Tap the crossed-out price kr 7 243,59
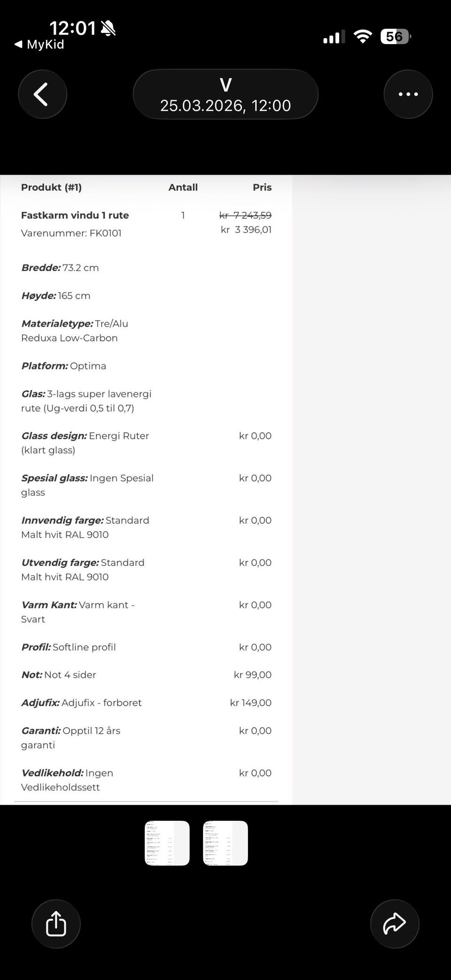 pyautogui.click(x=245, y=216)
